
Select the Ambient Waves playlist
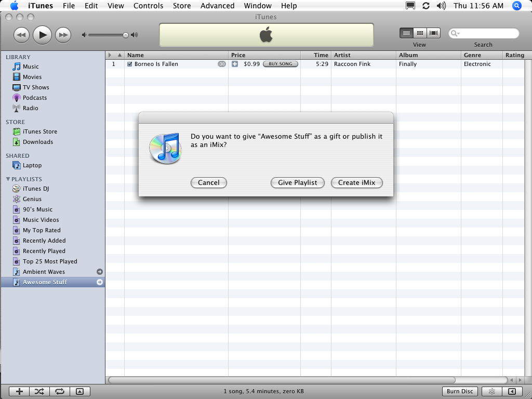44,272
